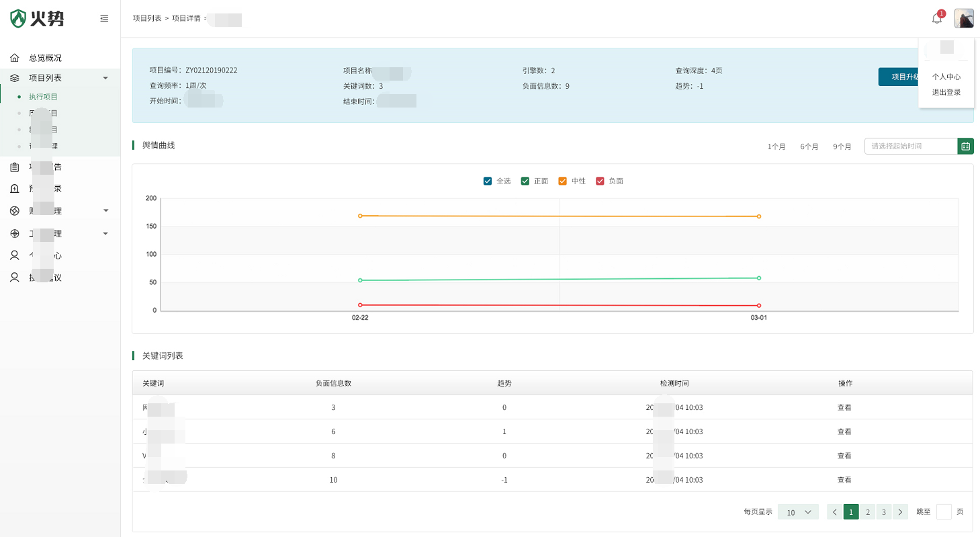Click the 跳至 page number input
Viewport: 980px width, 537px height.
click(x=944, y=512)
